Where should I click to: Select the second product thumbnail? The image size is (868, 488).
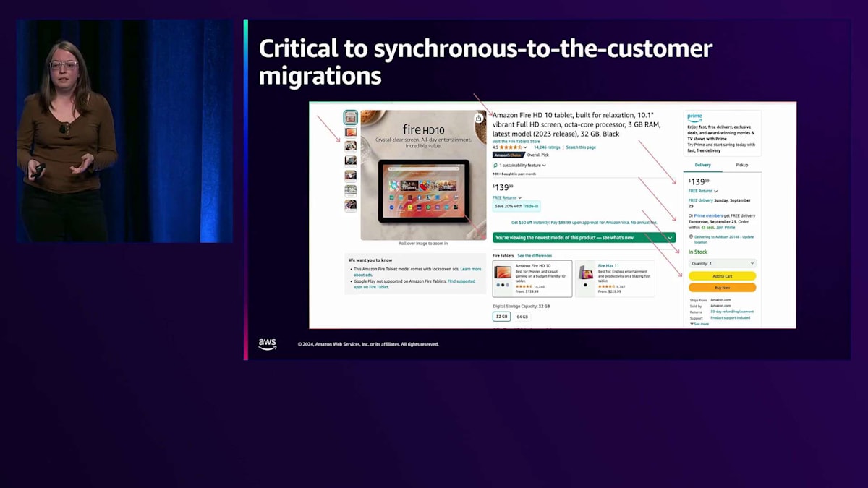tap(350, 132)
